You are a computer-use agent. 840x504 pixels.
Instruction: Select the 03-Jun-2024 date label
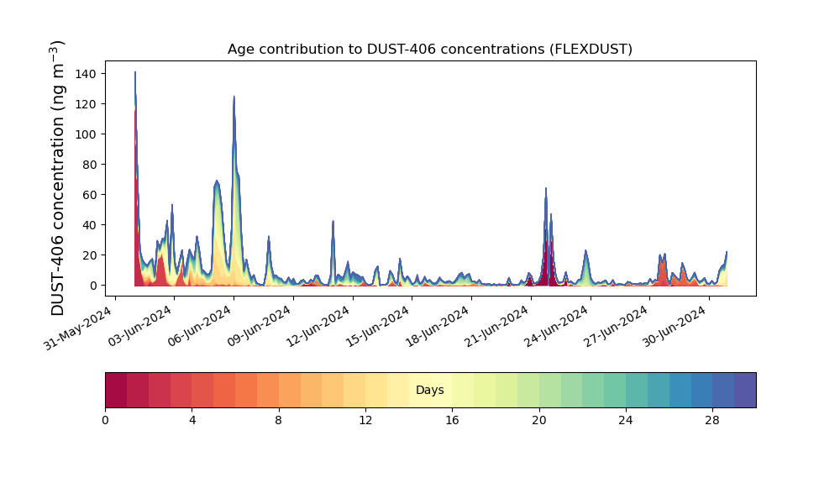point(140,326)
